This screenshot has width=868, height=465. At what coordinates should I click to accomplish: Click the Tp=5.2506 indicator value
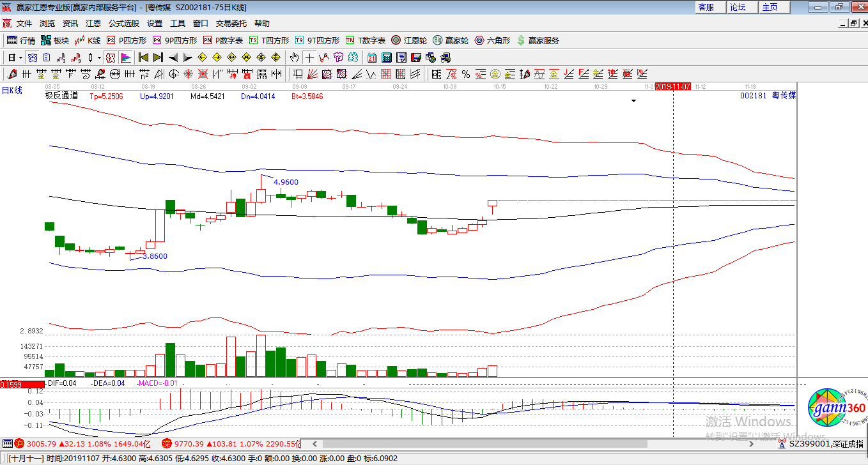(x=107, y=96)
